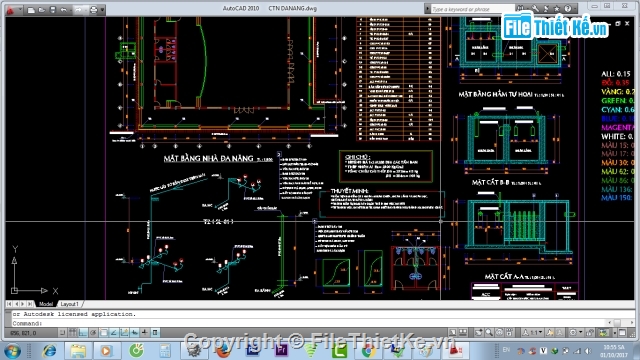This screenshot has width=640, height=360.
Task: Click the Open file icon
Action: click(x=42, y=10)
